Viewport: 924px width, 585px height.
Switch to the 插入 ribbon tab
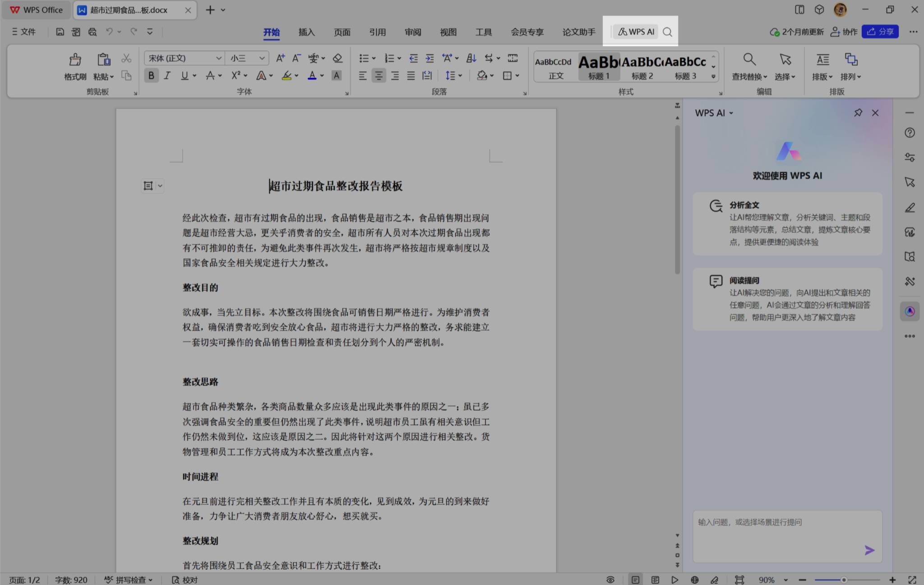[306, 32]
